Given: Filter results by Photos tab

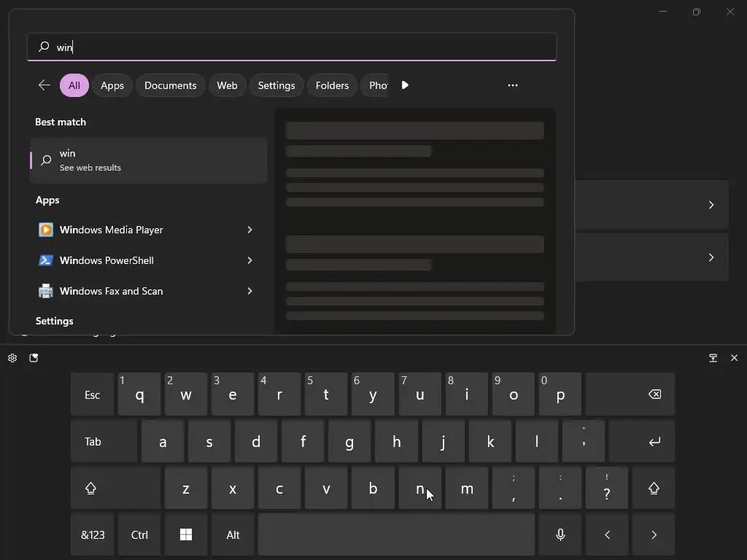Looking at the screenshot, I should 376,85.
